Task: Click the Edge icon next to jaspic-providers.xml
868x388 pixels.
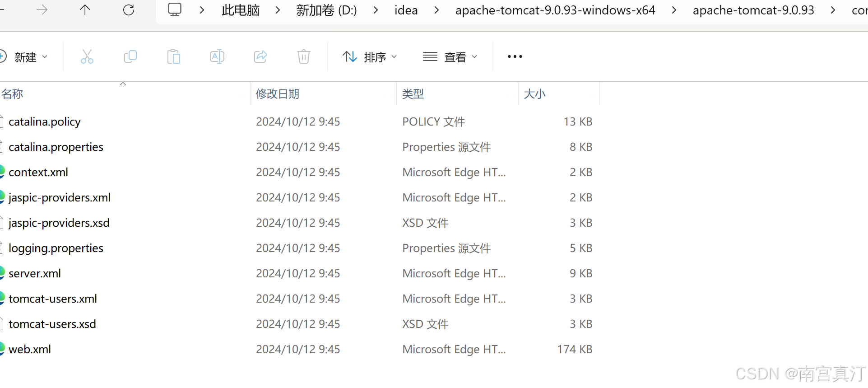Action: click(x=2, y=197)
